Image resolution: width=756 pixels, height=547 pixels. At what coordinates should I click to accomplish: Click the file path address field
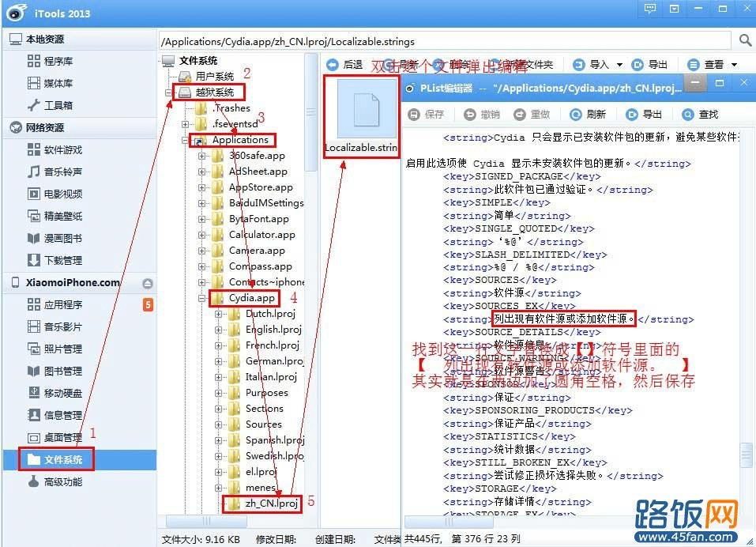tap(445, 41)
